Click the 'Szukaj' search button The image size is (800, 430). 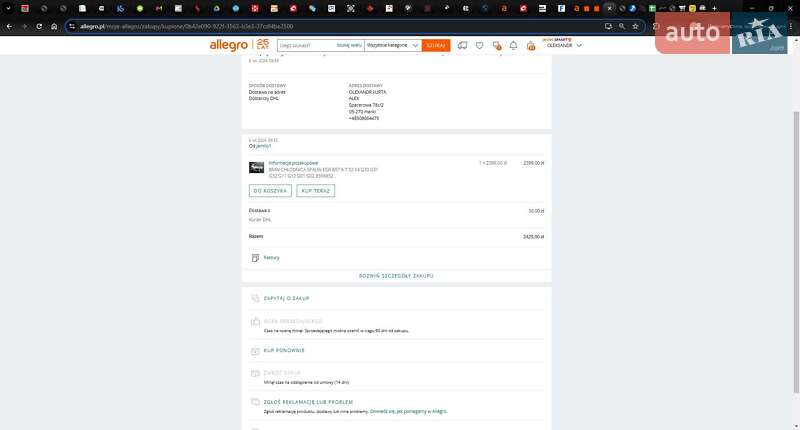coord(435,45)
